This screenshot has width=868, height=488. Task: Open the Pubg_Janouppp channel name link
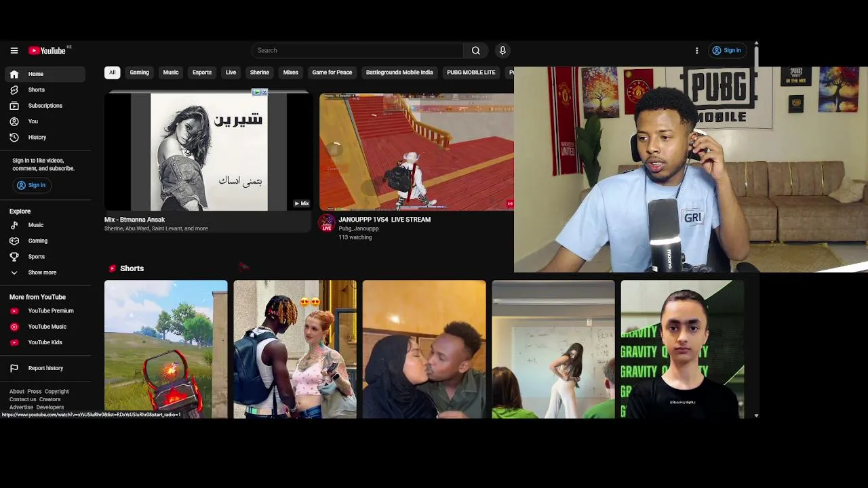tap(359, 228)
